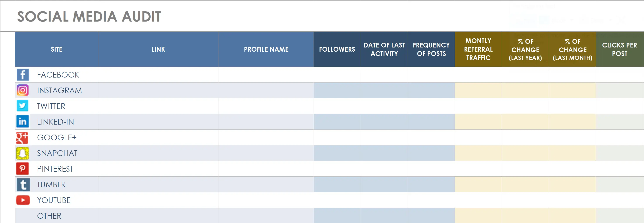Click Facebook's Profile Name cell
The image size is (644, 223).
pos(266,74)
